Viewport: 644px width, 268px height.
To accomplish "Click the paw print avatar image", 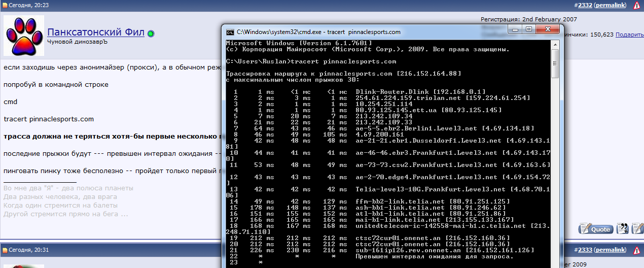I will coord(23,36).
